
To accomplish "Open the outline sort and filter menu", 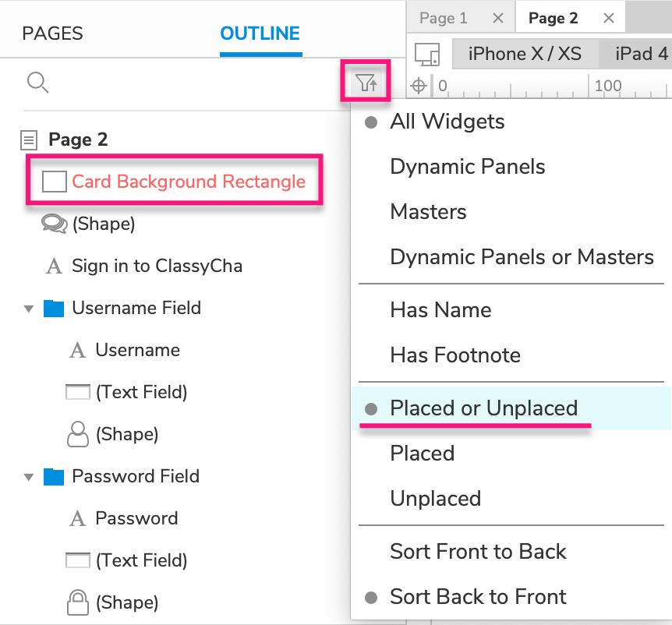I will (x=366, y=81).
